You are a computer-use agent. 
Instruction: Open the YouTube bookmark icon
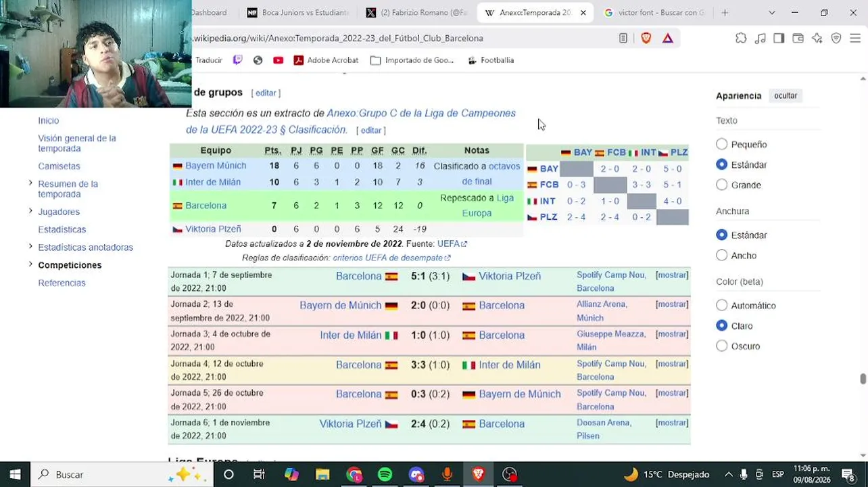pyautogui.click(x=278, y=60)
